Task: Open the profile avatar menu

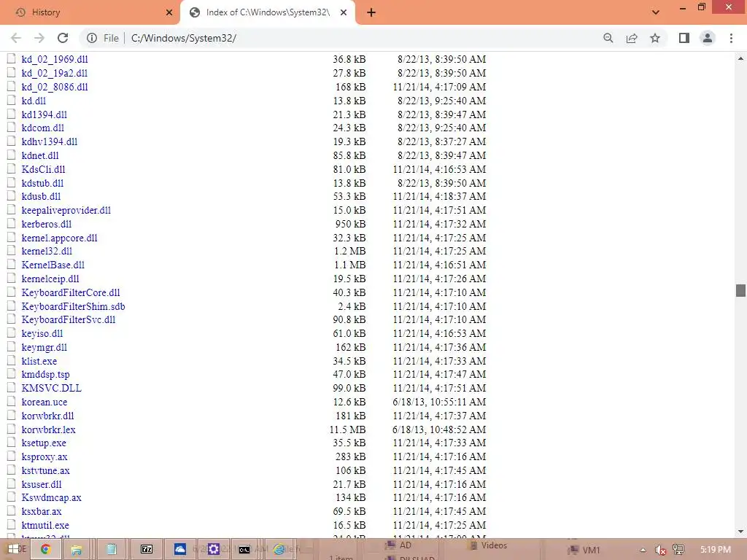Action: pos(708,38)
